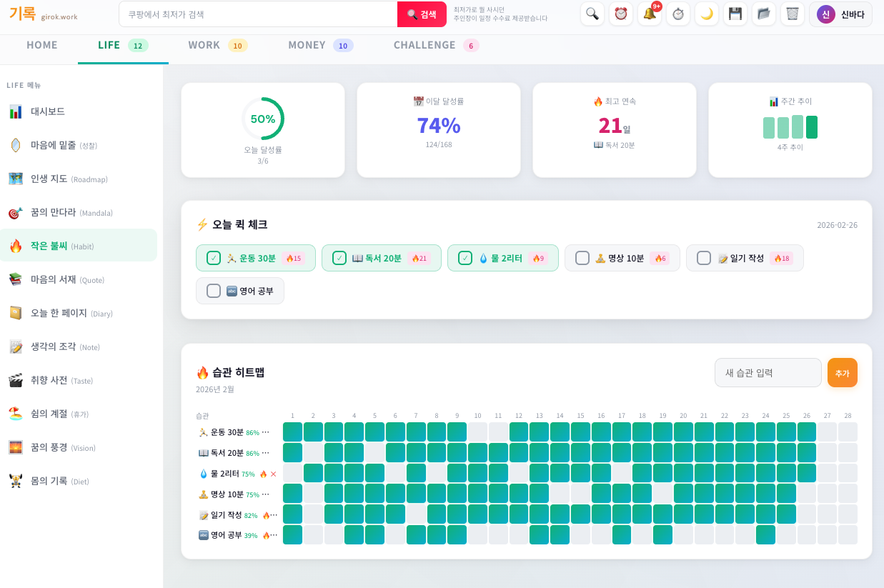Switch to the WORK tab

pyautogui.click(x=218, y=46)
